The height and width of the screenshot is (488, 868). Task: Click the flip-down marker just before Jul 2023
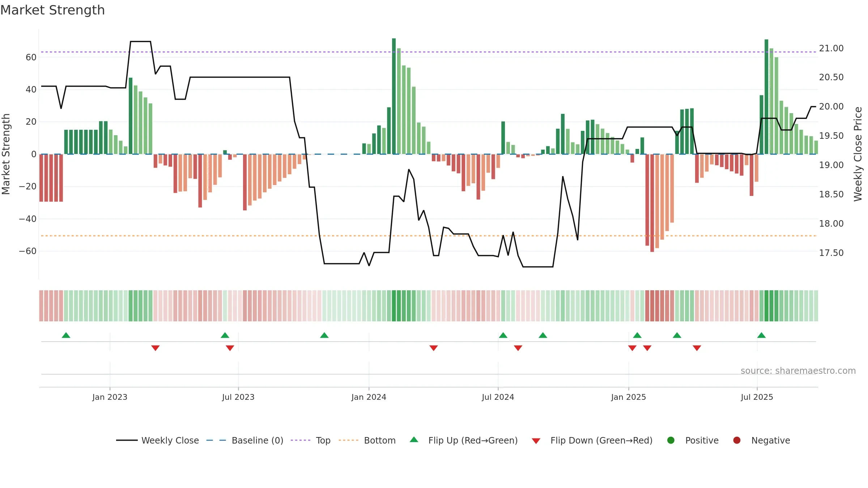click(x=230, y=348)
